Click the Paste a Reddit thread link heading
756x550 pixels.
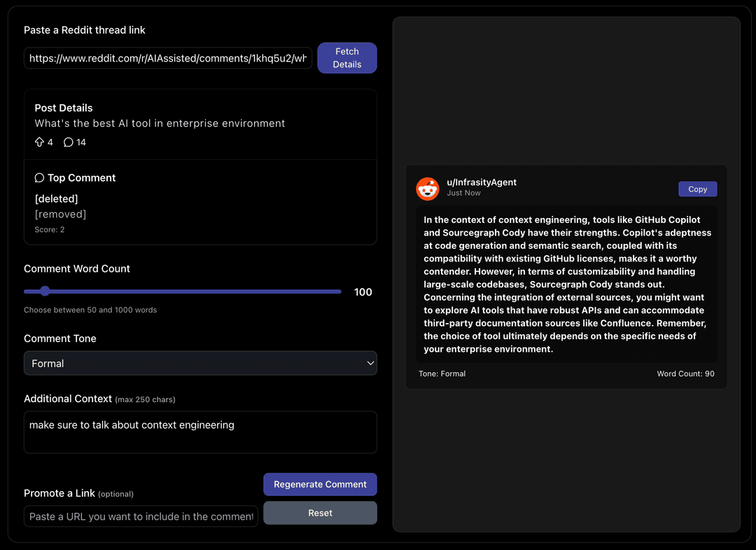[85, 30]
